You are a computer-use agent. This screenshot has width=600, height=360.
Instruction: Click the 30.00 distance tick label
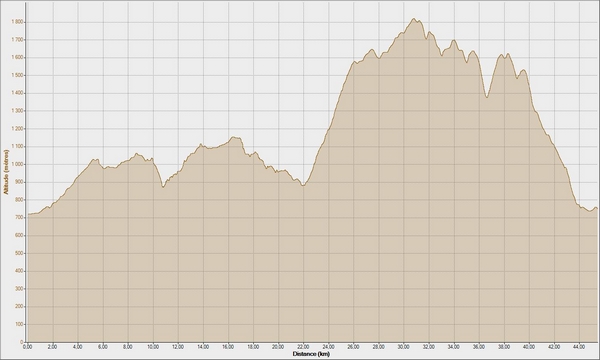pos(404,347)
